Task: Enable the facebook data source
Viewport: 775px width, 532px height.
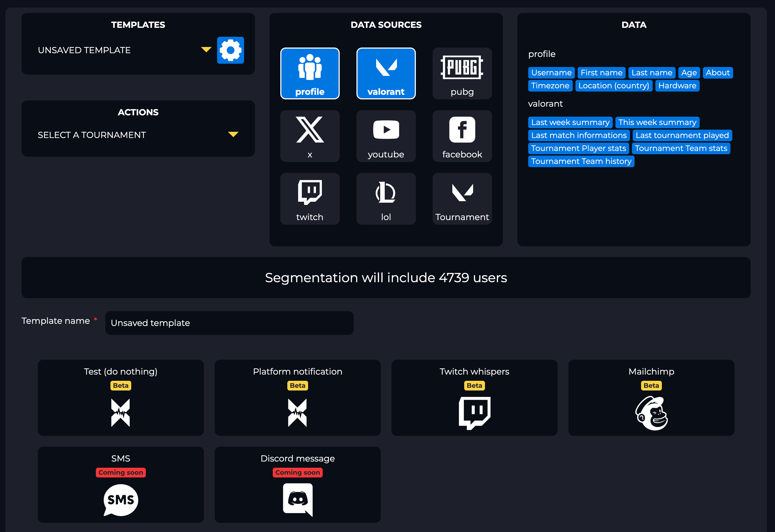Action: pyautogui.click(x=462, y=136)
